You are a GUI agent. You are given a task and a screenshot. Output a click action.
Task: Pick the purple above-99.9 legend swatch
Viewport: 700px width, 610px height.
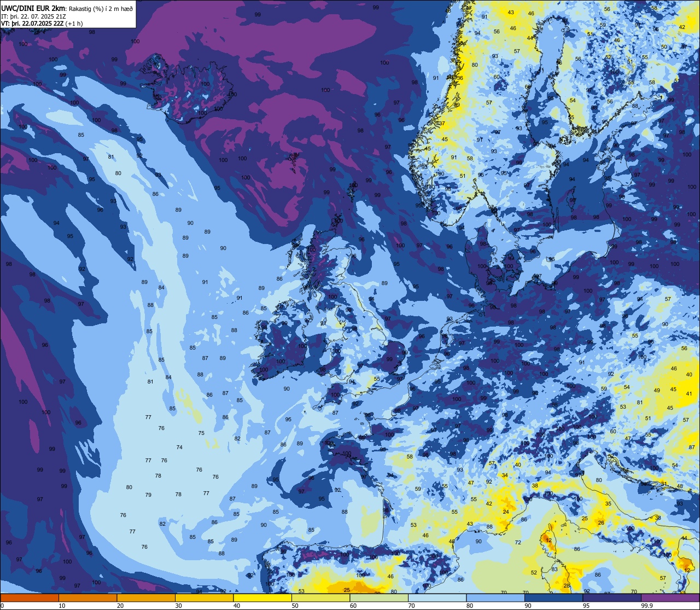tap(670, 597)
